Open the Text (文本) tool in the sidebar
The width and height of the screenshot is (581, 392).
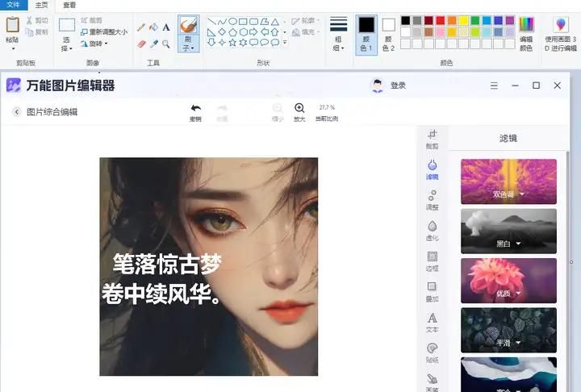[x=432, y=323]
